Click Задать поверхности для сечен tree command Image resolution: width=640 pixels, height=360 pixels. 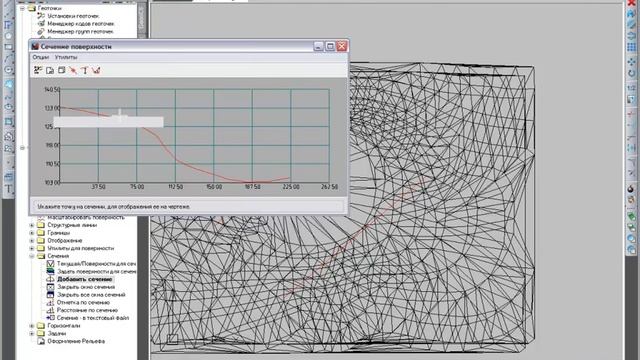(96, 272)
